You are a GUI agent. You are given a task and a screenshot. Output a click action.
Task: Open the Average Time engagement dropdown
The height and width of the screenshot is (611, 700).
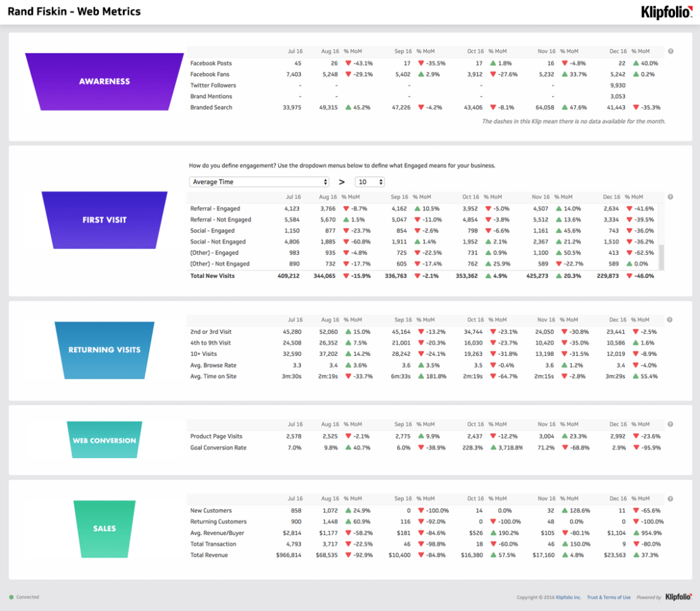coord(259,181)
